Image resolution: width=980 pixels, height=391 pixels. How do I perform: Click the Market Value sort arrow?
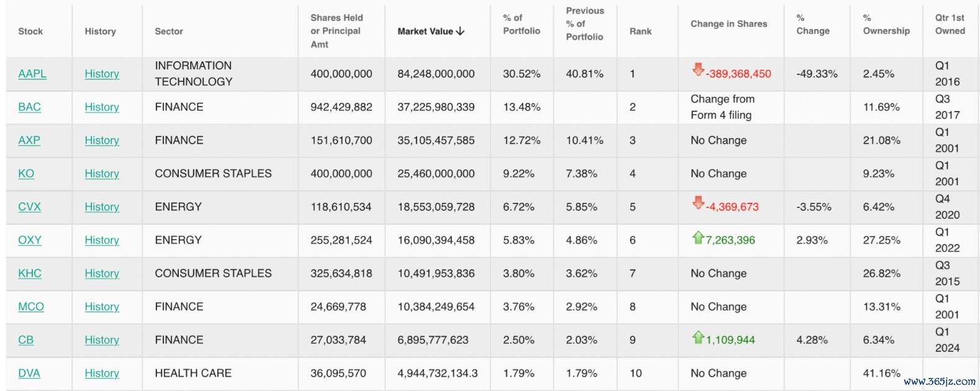tap(460, 31)
